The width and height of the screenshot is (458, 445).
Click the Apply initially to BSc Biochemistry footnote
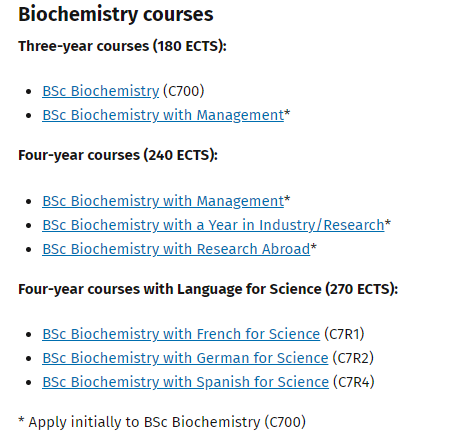coord(162,422)
